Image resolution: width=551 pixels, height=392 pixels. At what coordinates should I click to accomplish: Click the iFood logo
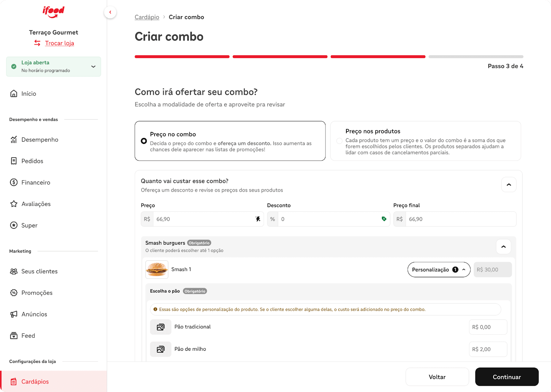[x=53, y=12]
